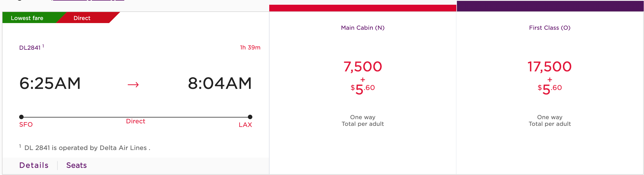Click the 8:04AM arrival time
The height and width of the screenshot is (175, 644).
(220, 83)
